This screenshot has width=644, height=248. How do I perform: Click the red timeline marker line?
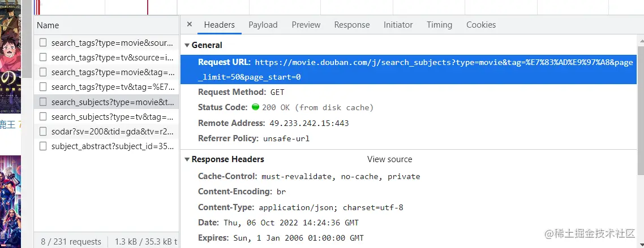tap(148, 7)
